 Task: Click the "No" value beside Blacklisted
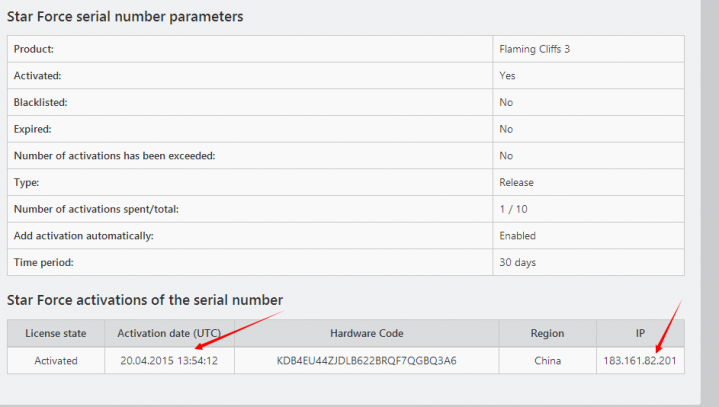506,102
